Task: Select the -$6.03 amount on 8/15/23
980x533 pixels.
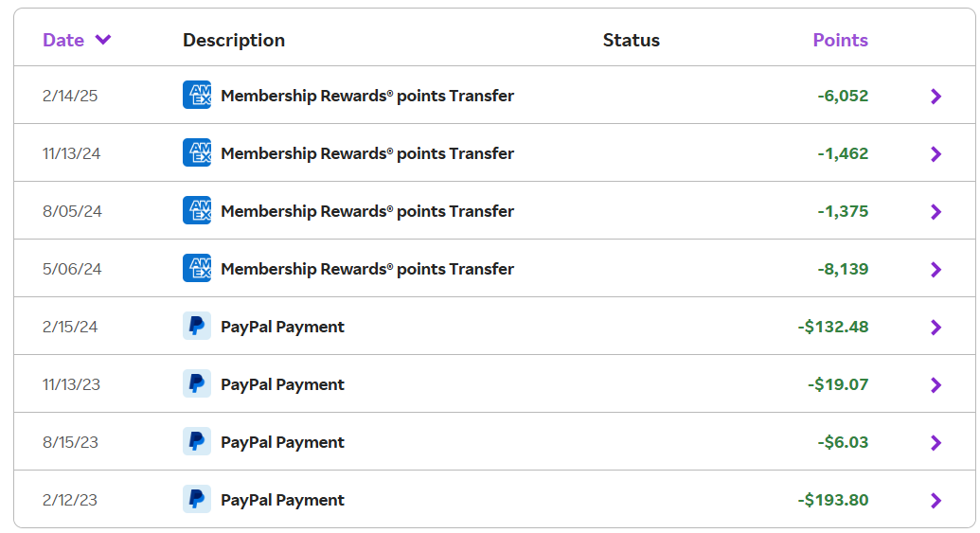Action: click(844, 442)
